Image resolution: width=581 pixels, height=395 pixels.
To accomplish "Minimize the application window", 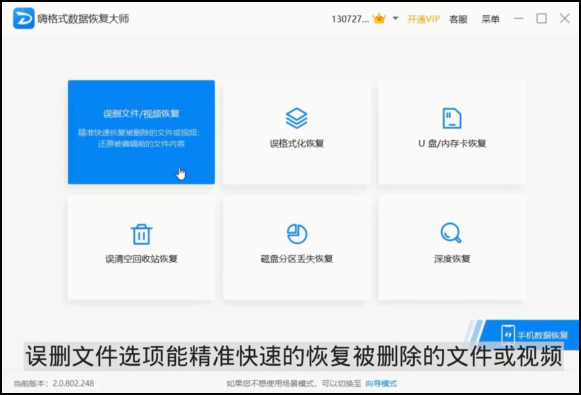I will coord(518,18).
